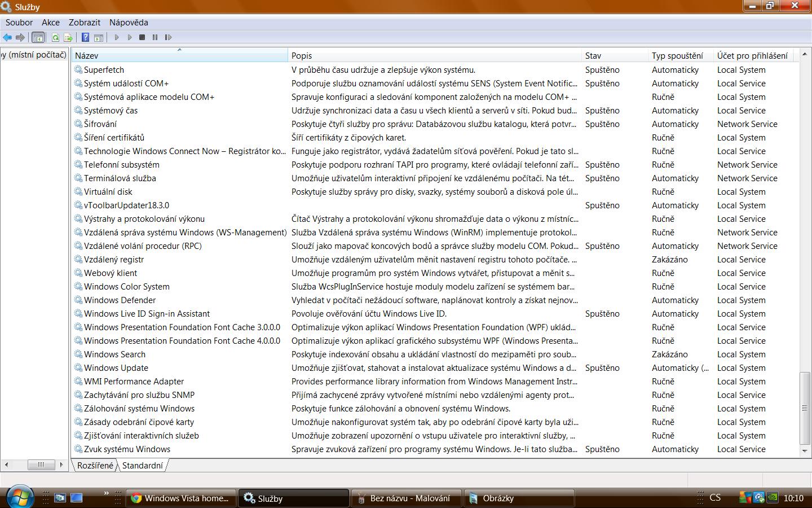Image resolution: width=812 pixels, height=508 pixels.
Task: Pause the service using the pause icon
Action: [155, 37]
